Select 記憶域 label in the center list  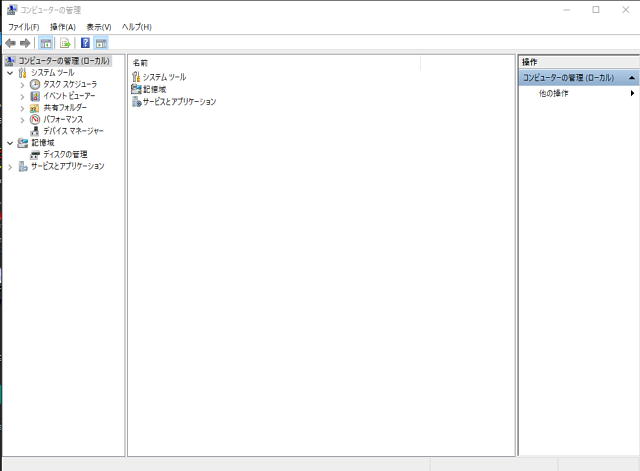coord(154,89)
